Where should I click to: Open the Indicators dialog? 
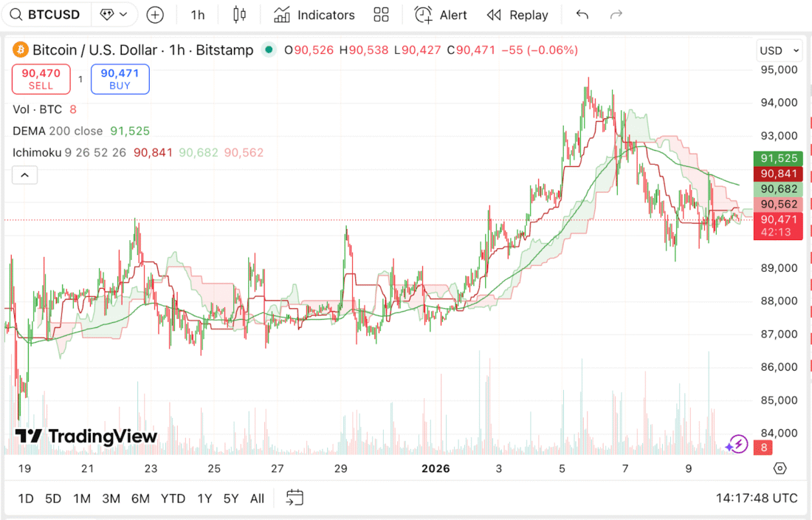click(x=314, y=15)
